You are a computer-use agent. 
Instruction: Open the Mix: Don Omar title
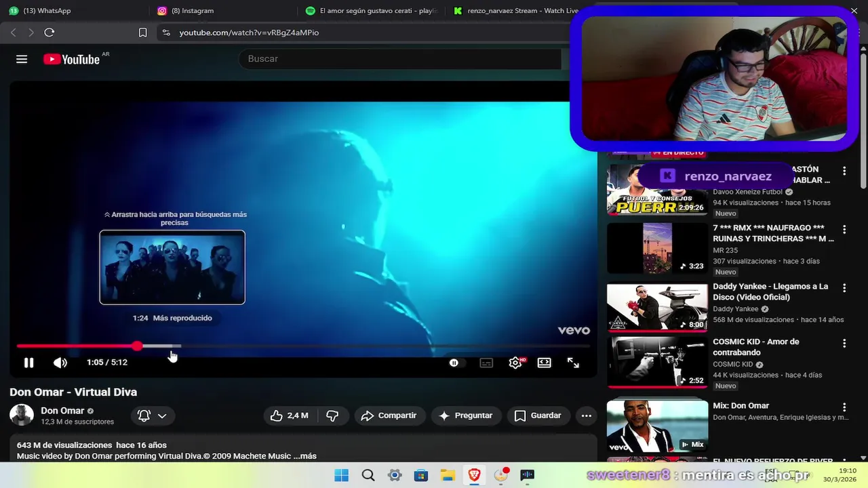741,406
